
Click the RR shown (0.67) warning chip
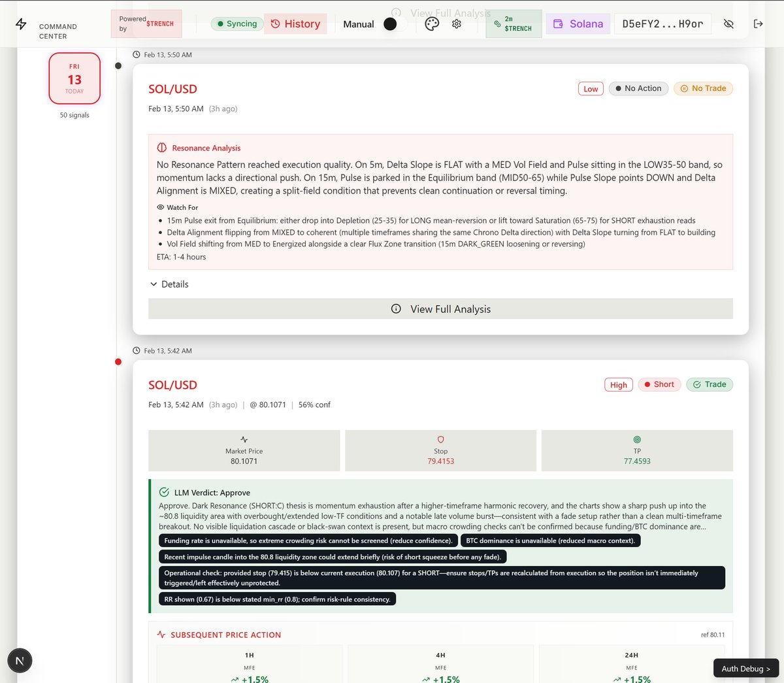coord(277,599)
